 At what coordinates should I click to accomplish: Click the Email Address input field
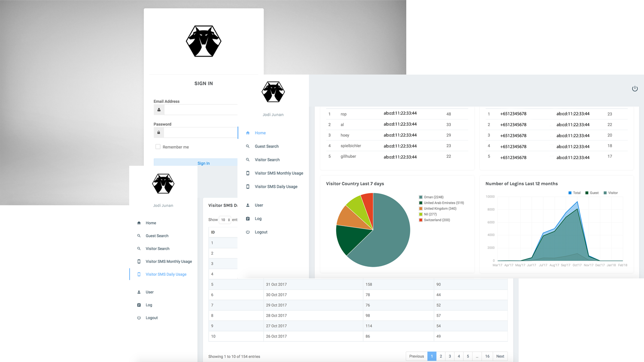[200, 110]
